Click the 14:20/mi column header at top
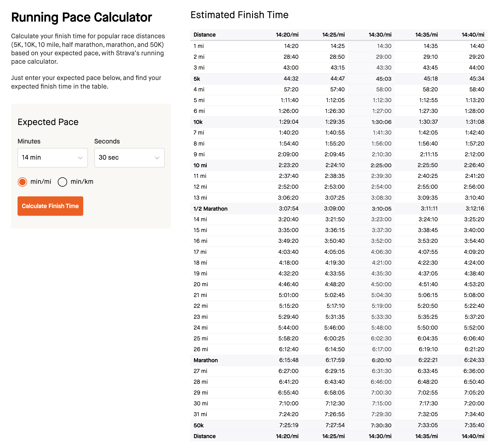495x448 pixels. pyautogui.click(x=287, y=35)
